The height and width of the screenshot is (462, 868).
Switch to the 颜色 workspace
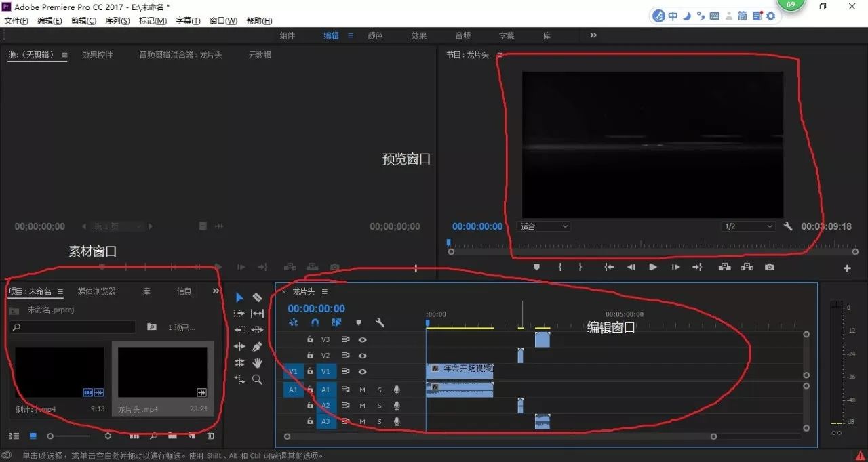(x=375, y=35)
